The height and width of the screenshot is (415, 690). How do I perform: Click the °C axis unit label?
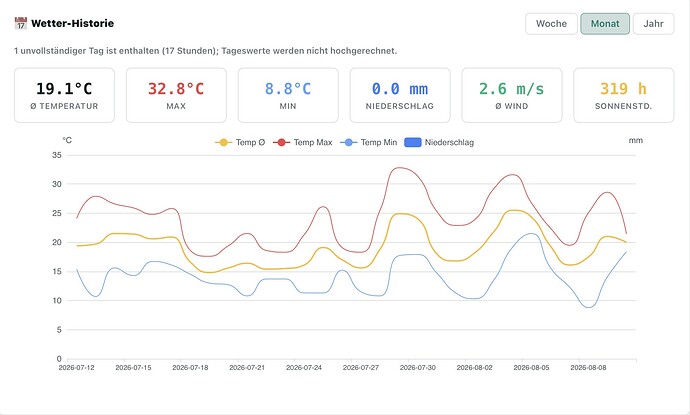[67, 140]
